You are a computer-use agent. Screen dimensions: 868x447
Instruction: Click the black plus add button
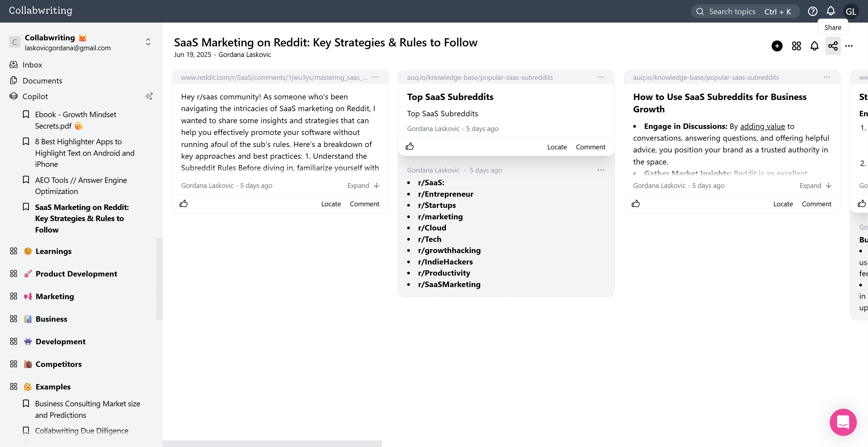pyautogui.click(x=777, y=46)
